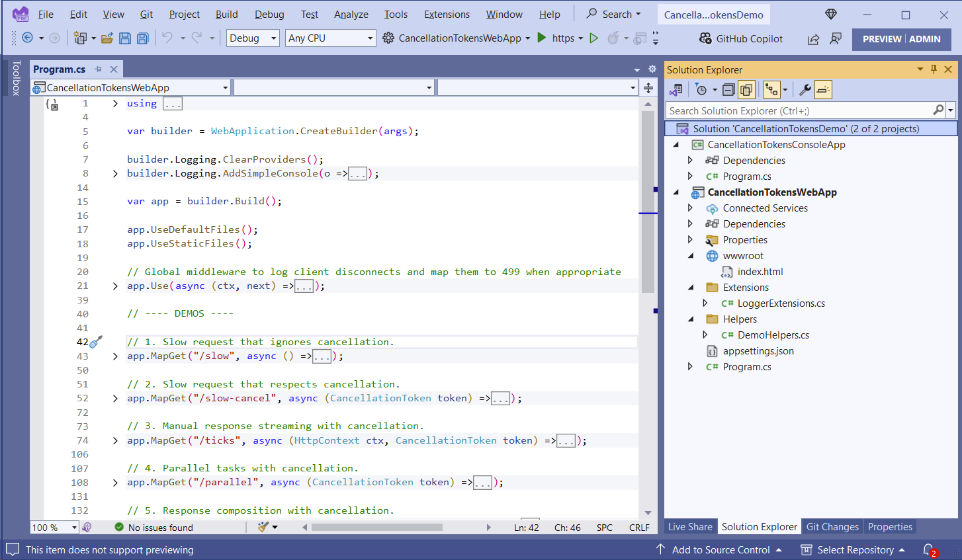Toggle Preview Selected Items in Solution Explorer

pos(822,89)
